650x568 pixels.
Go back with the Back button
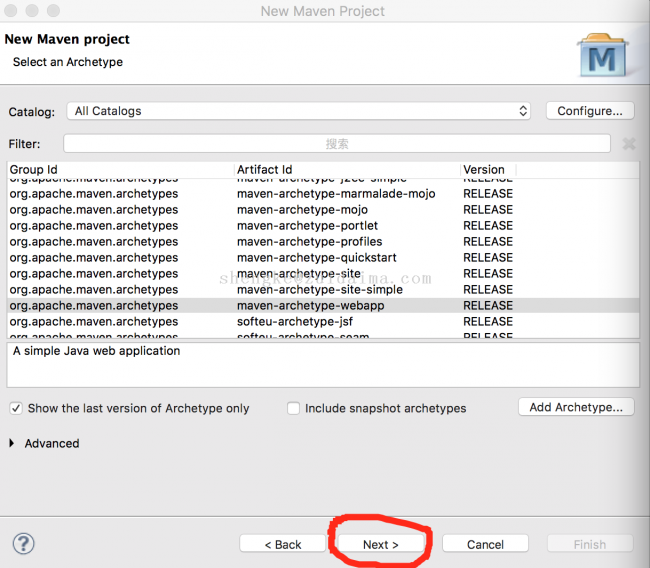click(x=282, y=544)
